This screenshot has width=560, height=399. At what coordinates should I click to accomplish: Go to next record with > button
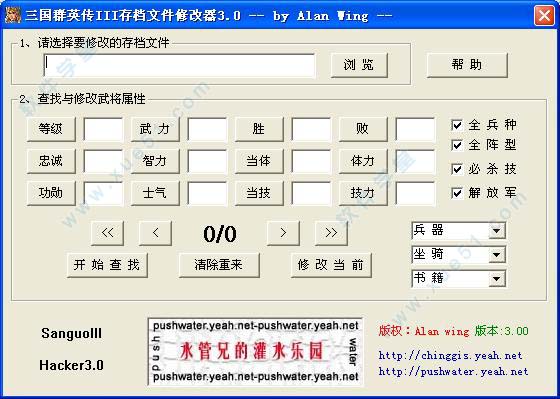[x=283, y=233]
